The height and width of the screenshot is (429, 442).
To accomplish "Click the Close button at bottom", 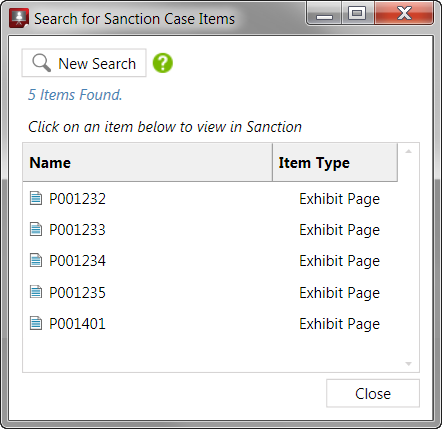I will tap(373, 393).
